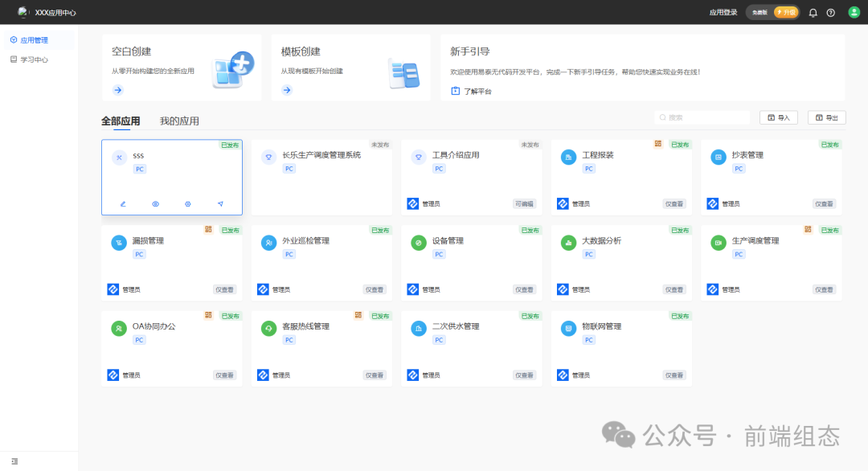
Task: Click the 已发布 badge on sss card
Action: tap(230, 145)
